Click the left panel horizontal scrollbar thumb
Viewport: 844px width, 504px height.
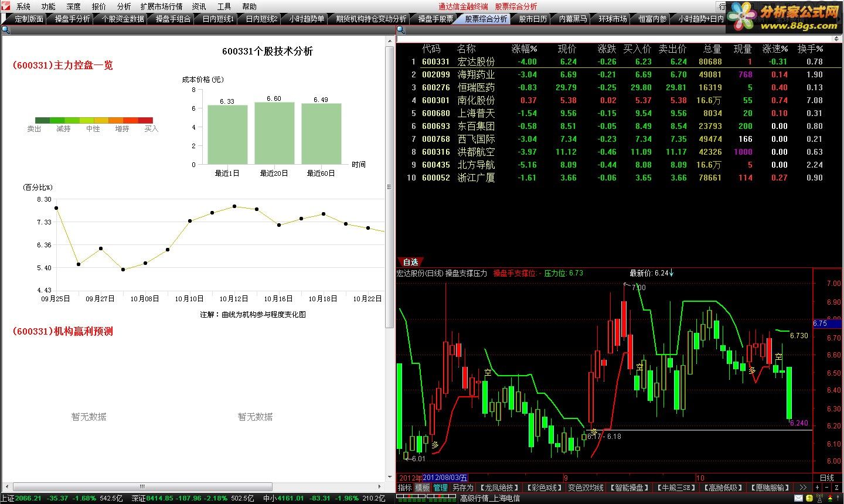pyautogui.click(x=142, y=486)
